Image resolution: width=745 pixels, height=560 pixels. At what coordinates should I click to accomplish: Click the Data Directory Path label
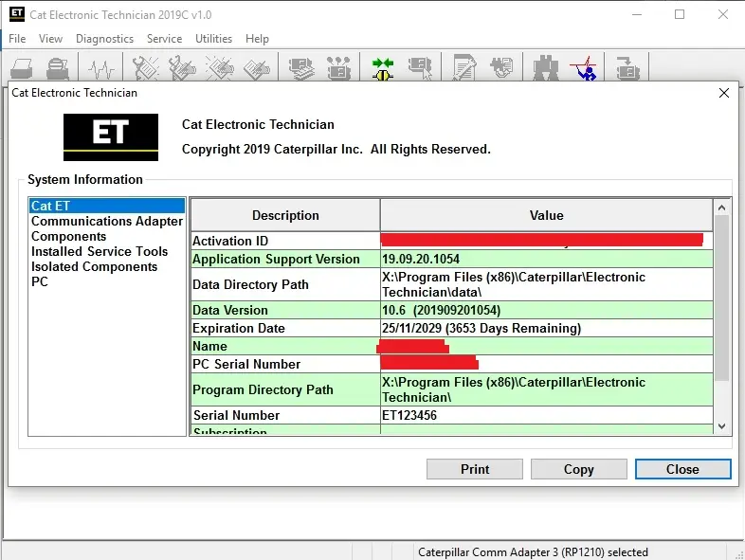coord(250,284)
